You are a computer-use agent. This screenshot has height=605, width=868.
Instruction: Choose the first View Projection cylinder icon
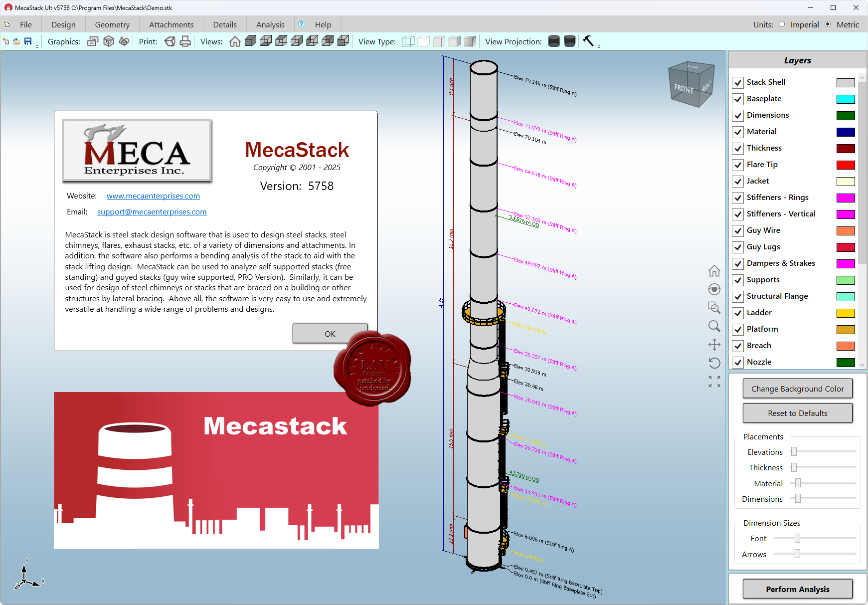coord(554,41)
